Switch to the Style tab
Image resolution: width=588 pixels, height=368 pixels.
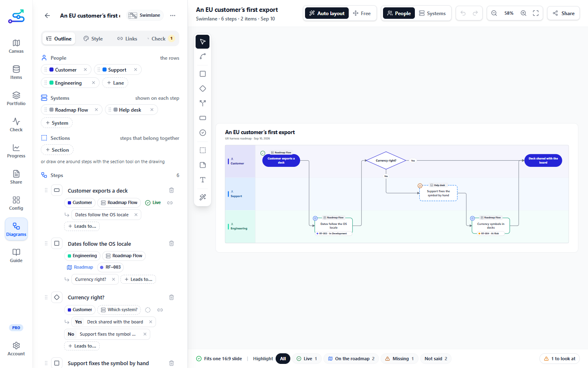pos(93,39)
